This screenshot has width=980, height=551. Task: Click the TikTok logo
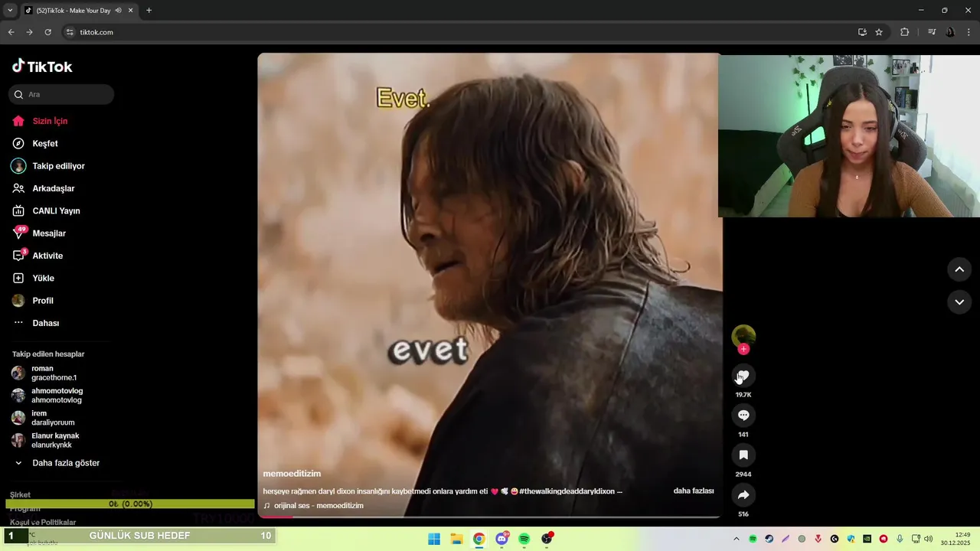click(x=42, y=67)
